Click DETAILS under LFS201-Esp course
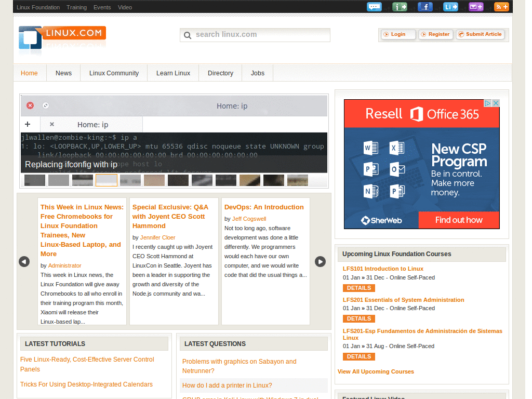Screen dimensions: 532x399 [x=359, y=356]
